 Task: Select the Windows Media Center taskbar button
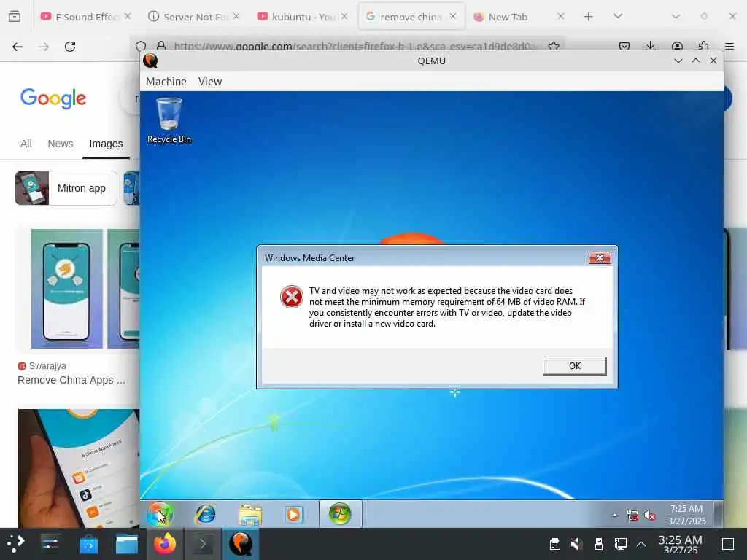tap(340, 514)
